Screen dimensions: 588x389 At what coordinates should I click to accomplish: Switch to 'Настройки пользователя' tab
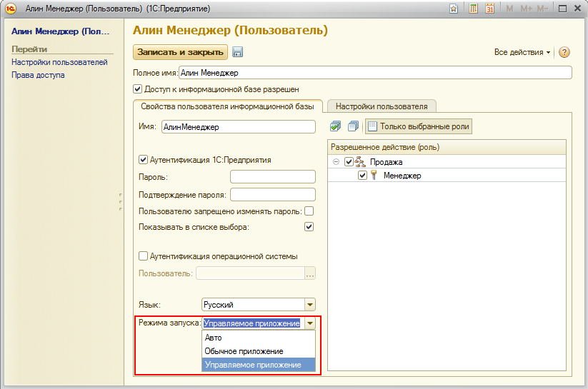[382, 106]
